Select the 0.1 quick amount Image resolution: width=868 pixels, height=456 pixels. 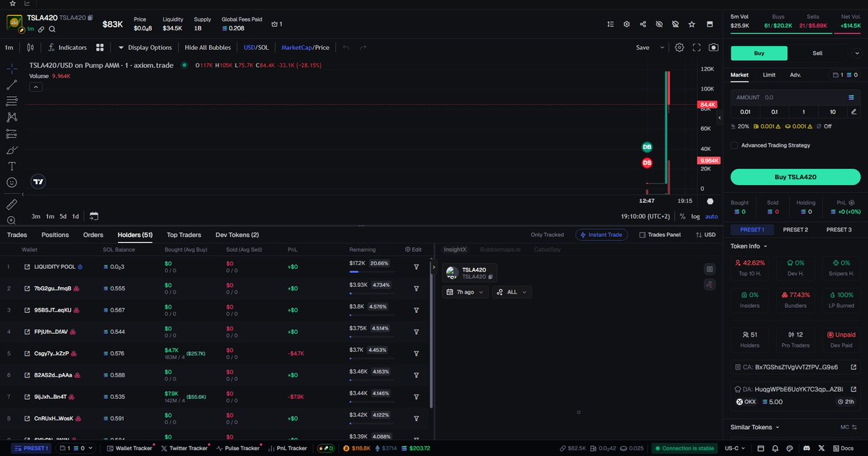774,112
